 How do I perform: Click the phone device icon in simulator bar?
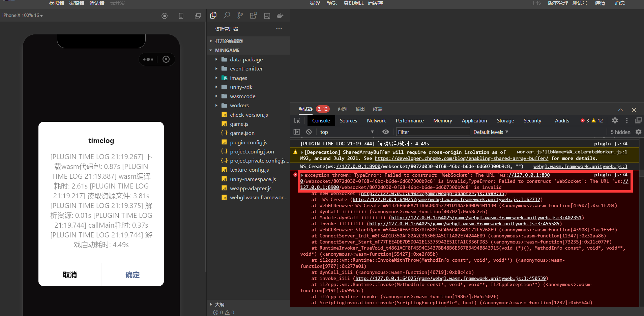pos(181,16)
